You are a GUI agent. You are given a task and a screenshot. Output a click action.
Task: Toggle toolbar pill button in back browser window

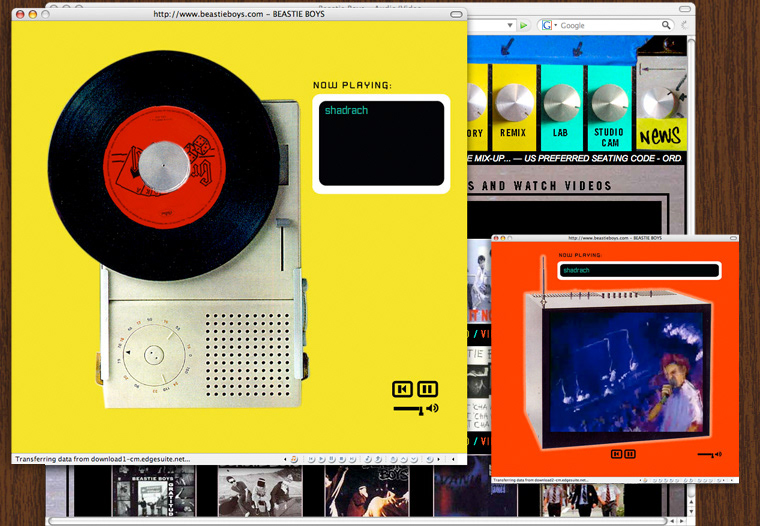coord(684,9)
